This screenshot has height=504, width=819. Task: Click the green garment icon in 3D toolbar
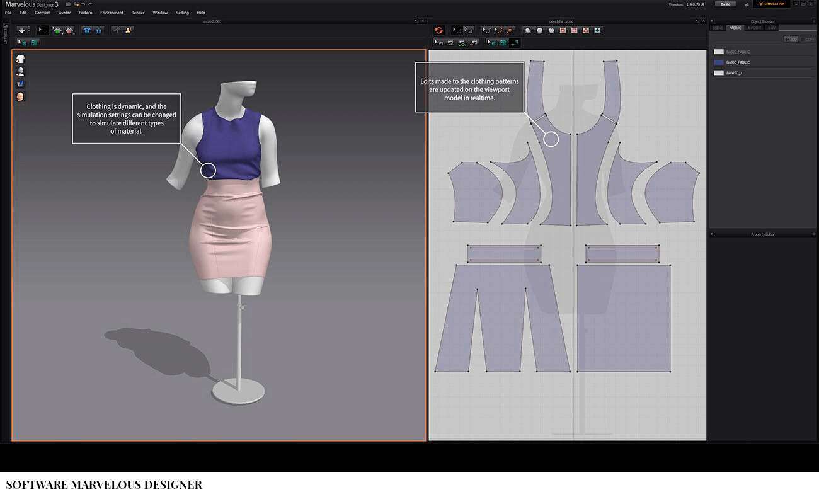tap(57, 30)
